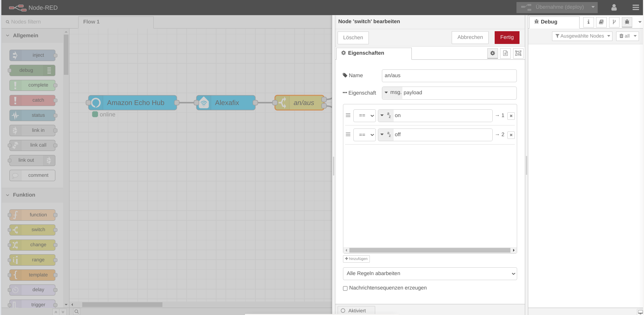Screen dimensions: 644x315
Task: Open the deploy options dropdown arrow
Action: [593, 7]
